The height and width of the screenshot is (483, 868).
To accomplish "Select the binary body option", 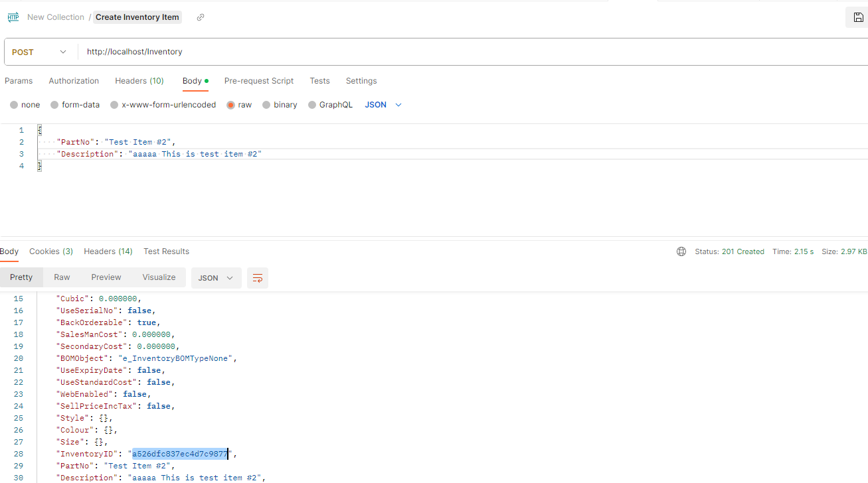I will click(266, 105).
